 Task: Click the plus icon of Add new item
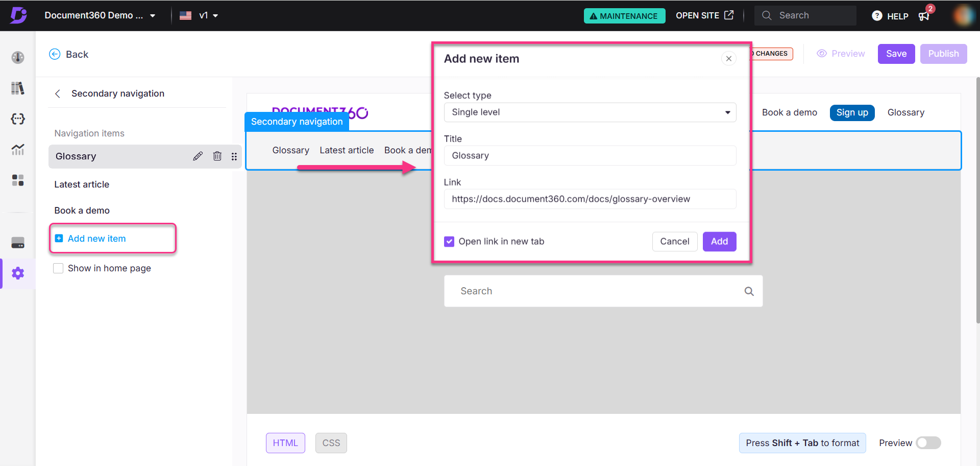click(x=59, y=239)
